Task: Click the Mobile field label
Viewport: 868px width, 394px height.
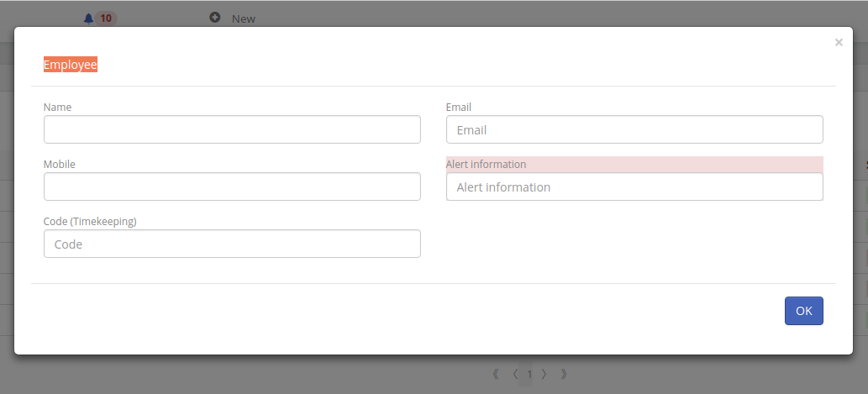Action: 59,165
